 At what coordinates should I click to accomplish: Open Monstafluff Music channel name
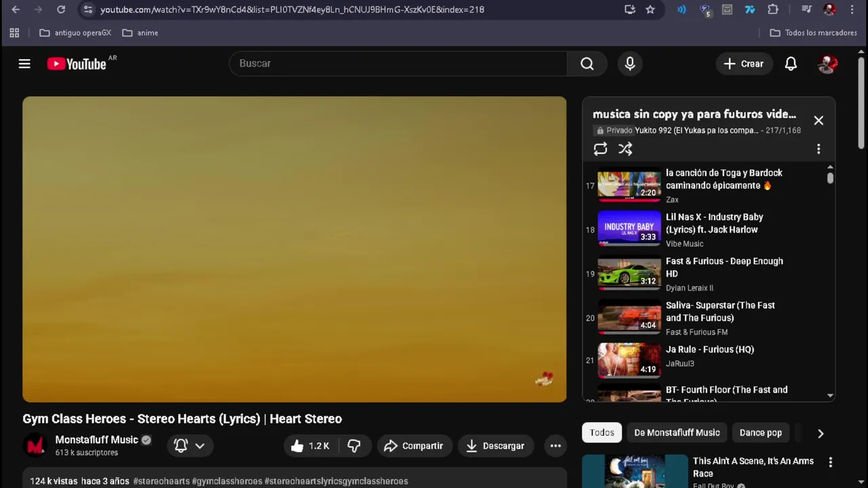point(96,440)
